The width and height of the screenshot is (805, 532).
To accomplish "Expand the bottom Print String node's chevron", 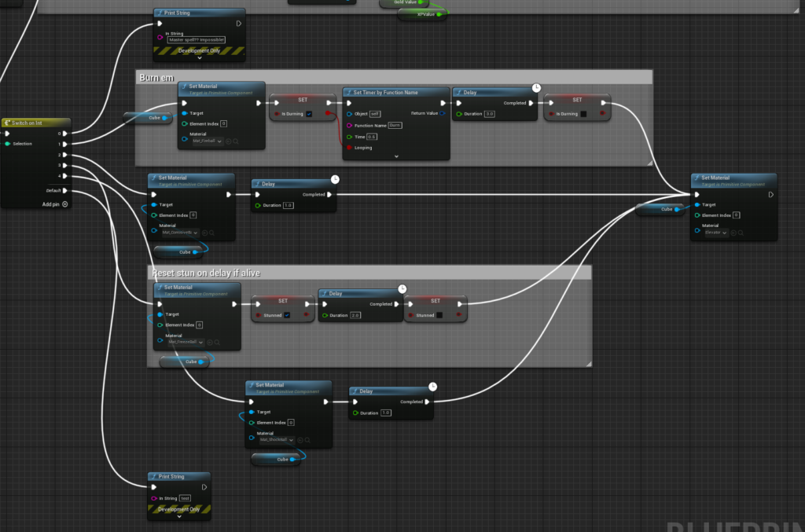I will pos(178,517).
